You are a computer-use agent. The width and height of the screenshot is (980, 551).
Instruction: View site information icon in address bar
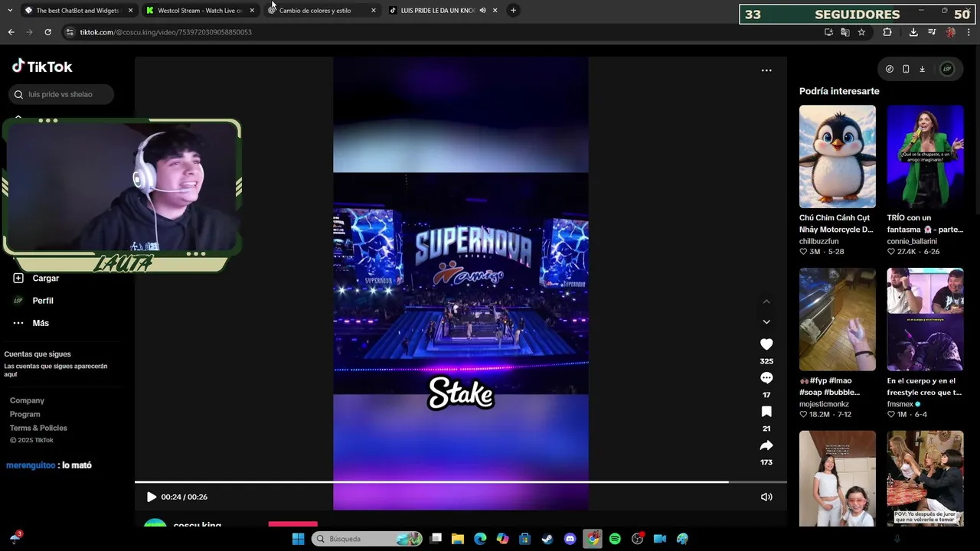(70, 32)
